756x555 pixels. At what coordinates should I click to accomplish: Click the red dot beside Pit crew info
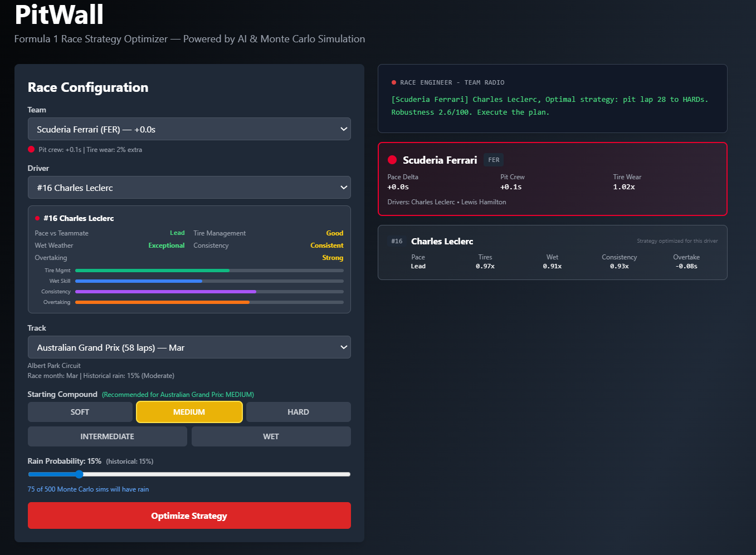click(31, 149)
